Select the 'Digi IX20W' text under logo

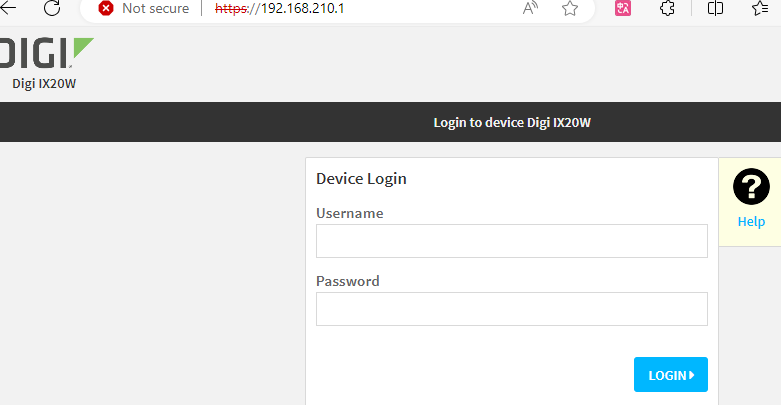pos(44,84)
